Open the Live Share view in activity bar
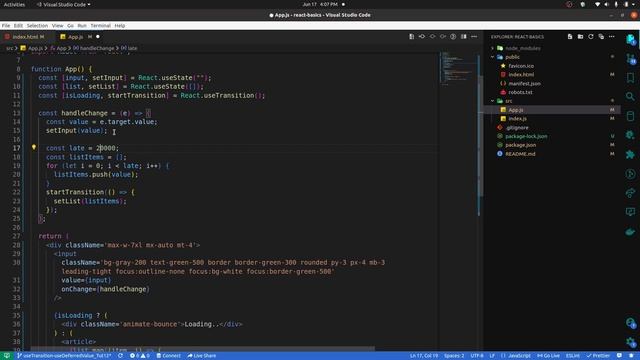640x360 pixels. click(x=631, y=193)
